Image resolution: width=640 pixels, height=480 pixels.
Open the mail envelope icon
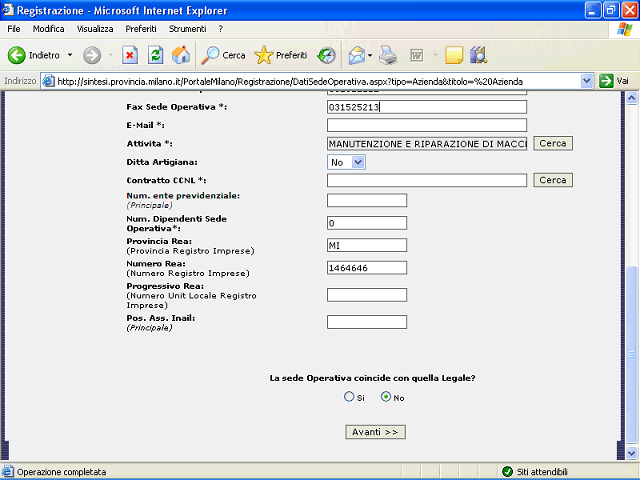click(x=357, y=55)
